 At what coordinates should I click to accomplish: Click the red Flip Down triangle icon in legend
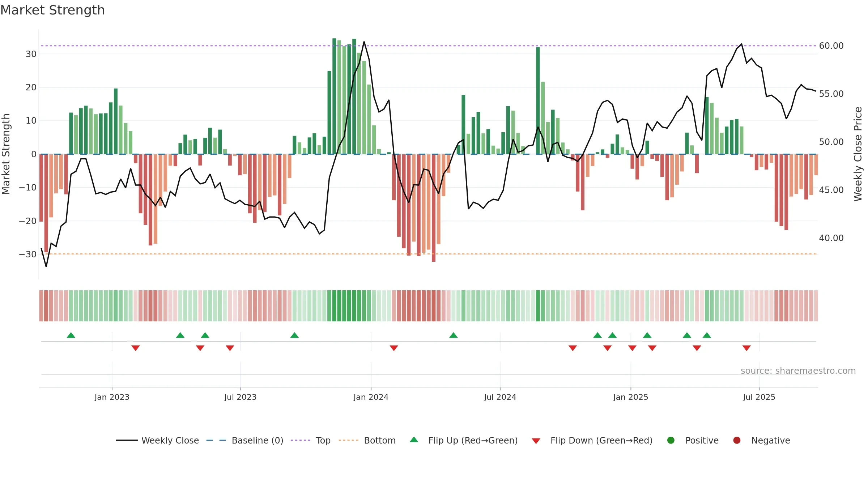click(536, 441)
